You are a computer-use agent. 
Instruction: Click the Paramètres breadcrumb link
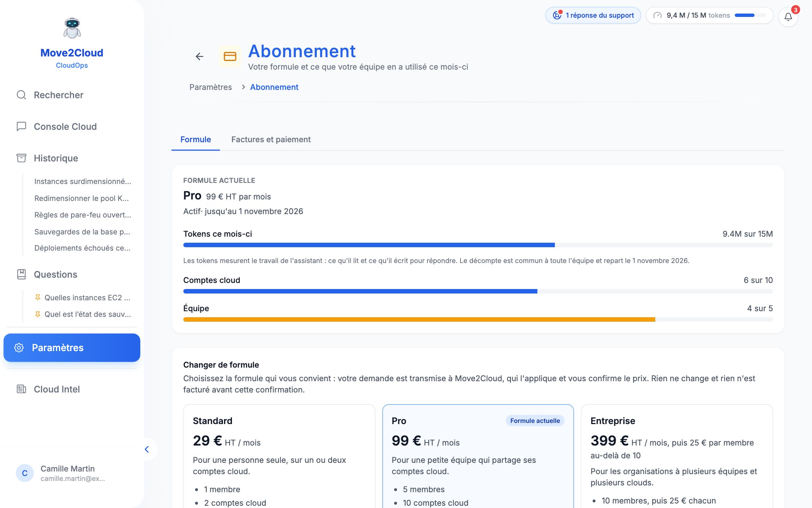pos(211,87)
